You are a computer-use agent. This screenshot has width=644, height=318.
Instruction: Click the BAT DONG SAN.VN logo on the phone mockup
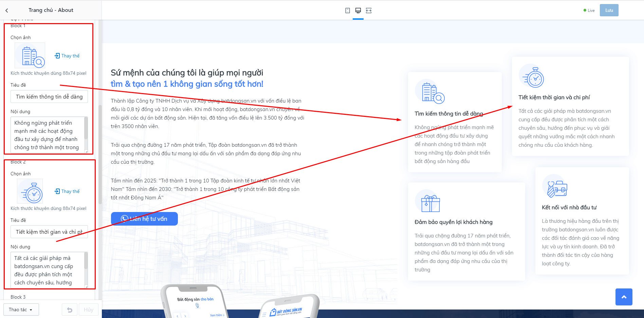(x=286, y=312)
